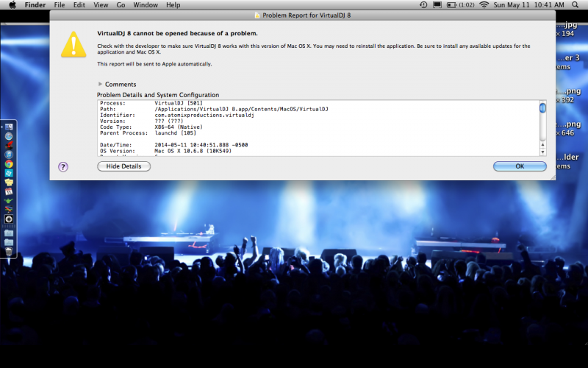Viewport: 588px width, 368px height.
Task: Open the Help menu
Action: click(173, 5)
